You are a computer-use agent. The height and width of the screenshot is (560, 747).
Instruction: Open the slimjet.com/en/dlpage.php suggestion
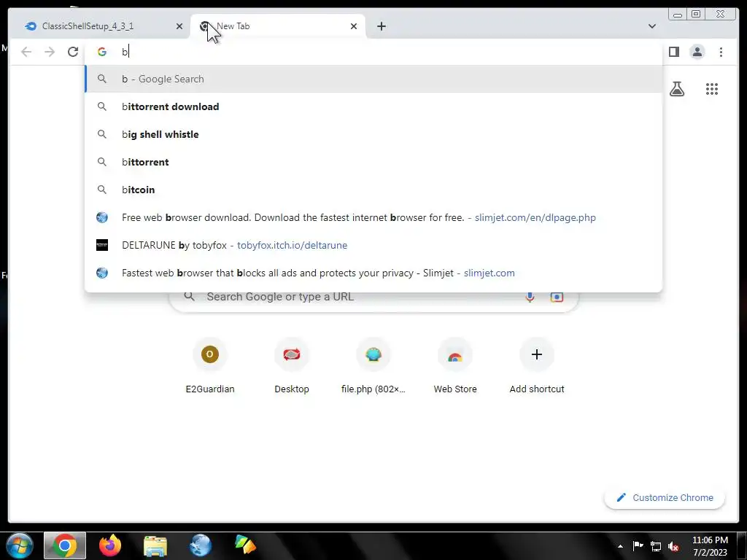[x=373, y=217]
